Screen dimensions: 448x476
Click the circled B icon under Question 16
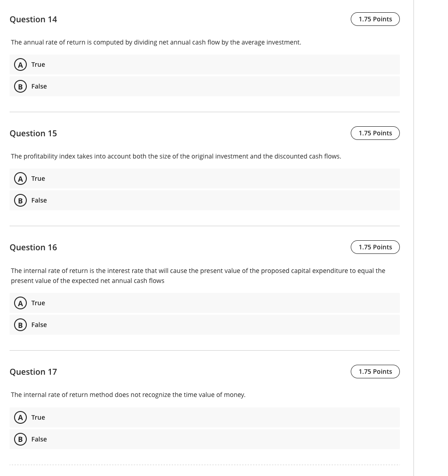point(20,325)
